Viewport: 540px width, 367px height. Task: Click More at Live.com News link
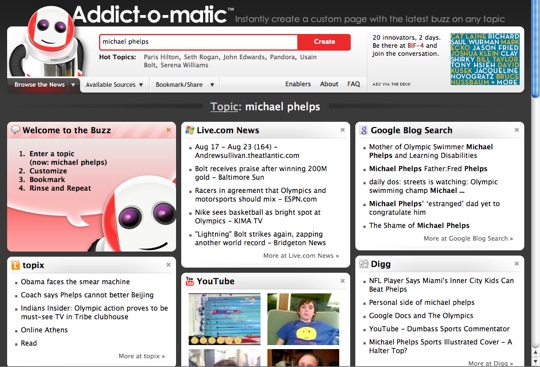tap(301, 256)
